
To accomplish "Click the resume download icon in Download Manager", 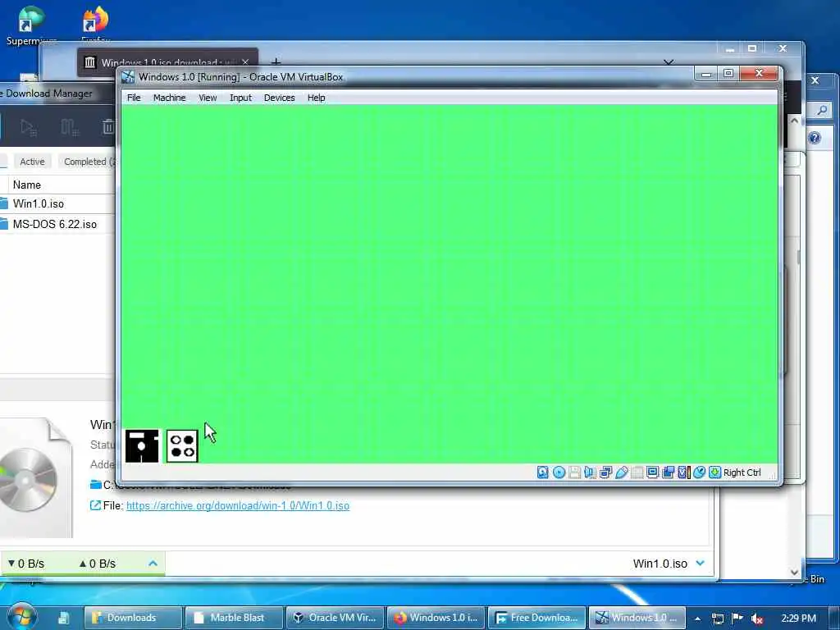I will click(x=28, y=127).
